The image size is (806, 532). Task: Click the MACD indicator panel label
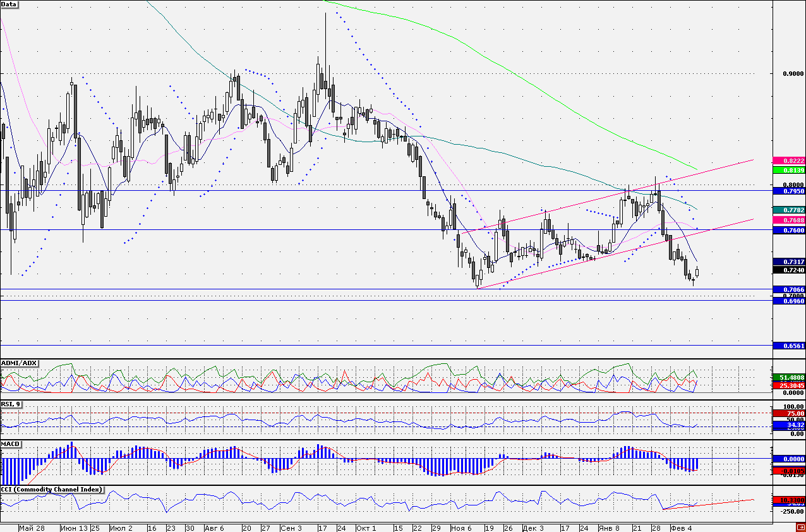tap(10, 444)
